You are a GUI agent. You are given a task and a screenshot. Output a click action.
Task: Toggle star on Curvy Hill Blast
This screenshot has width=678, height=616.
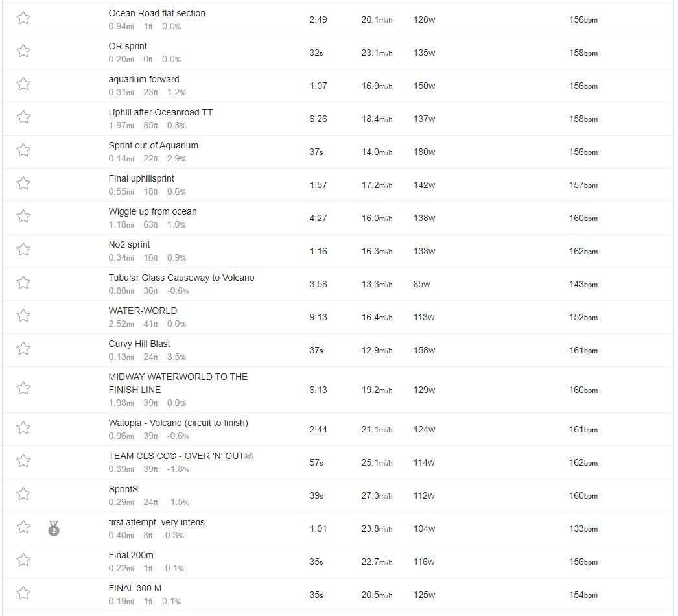tap(23, 349)
